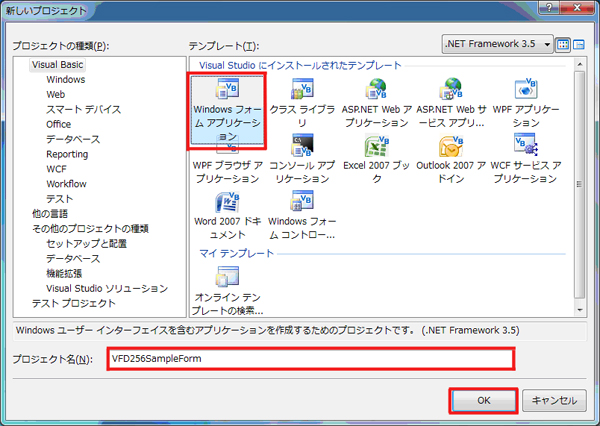Select Reporting project type
The image size is (600, 426).
pyautogui.click(x=67, y=154)
